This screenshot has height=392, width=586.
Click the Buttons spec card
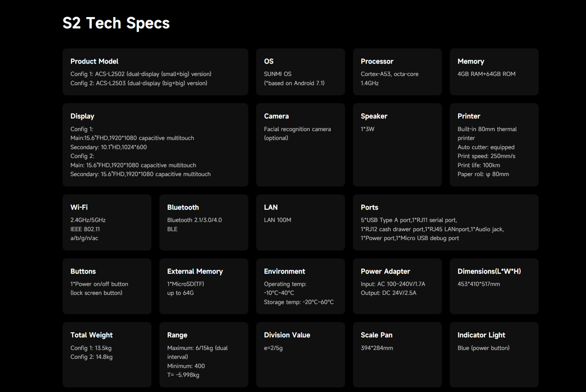click(107, 286)
